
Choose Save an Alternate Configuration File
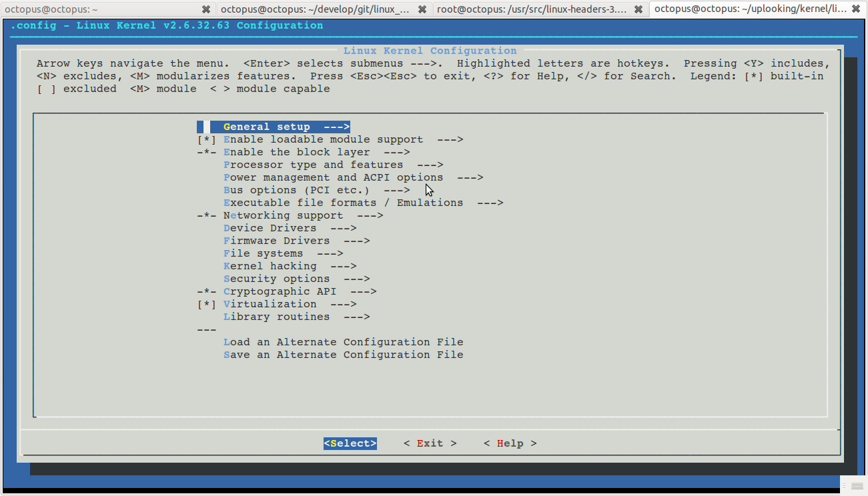pos(344,355)
